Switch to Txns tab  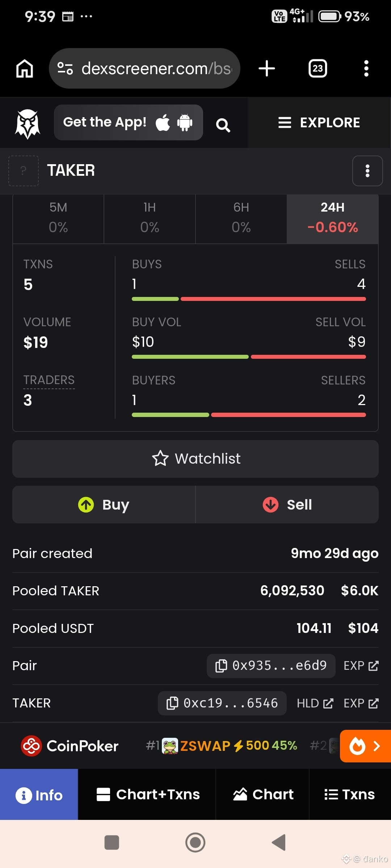350,794
